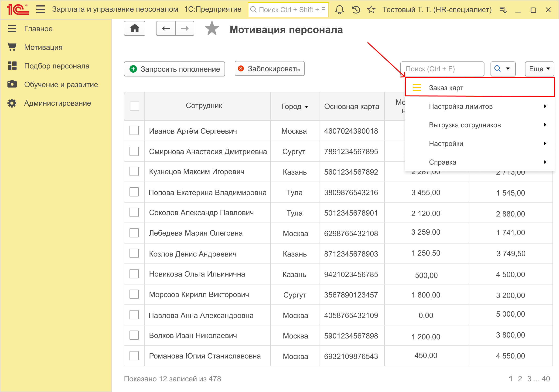Toggle the select-all header checkbox
The height and width of the screenshot is (392, 559).
click(134, 106)
